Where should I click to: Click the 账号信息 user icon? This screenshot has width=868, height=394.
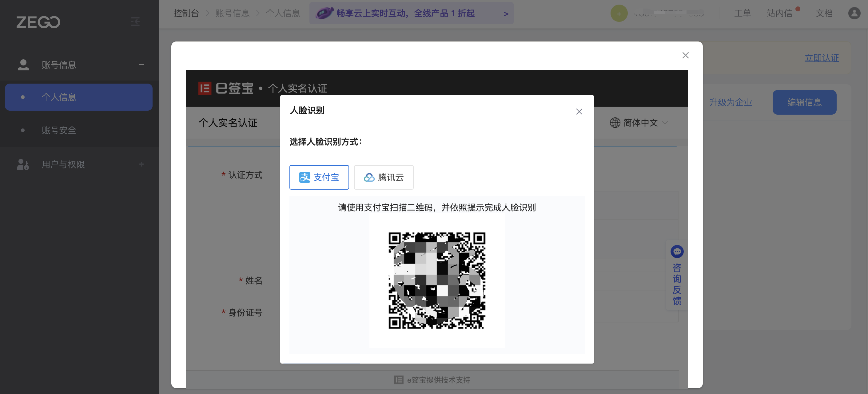[x=23, y=65]
